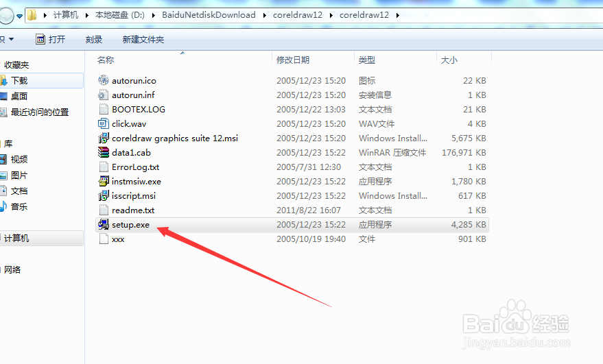Click the BOOTEX.LOG document icon
603x364 pixels.
(104, 109)
